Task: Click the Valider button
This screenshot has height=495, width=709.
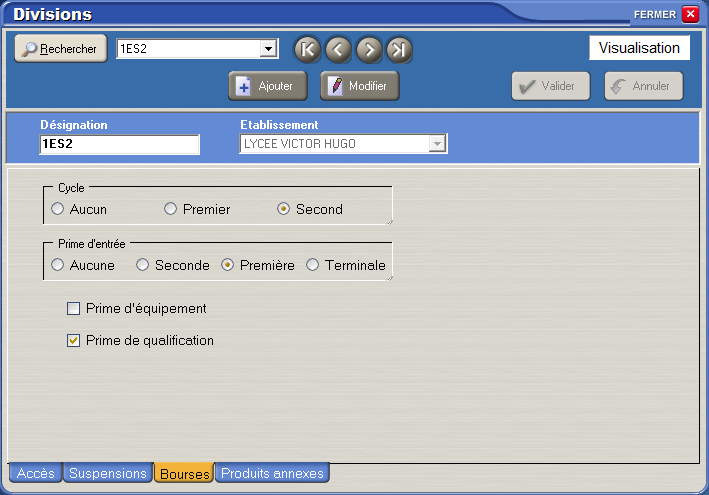Action: [x=551, y=86]
